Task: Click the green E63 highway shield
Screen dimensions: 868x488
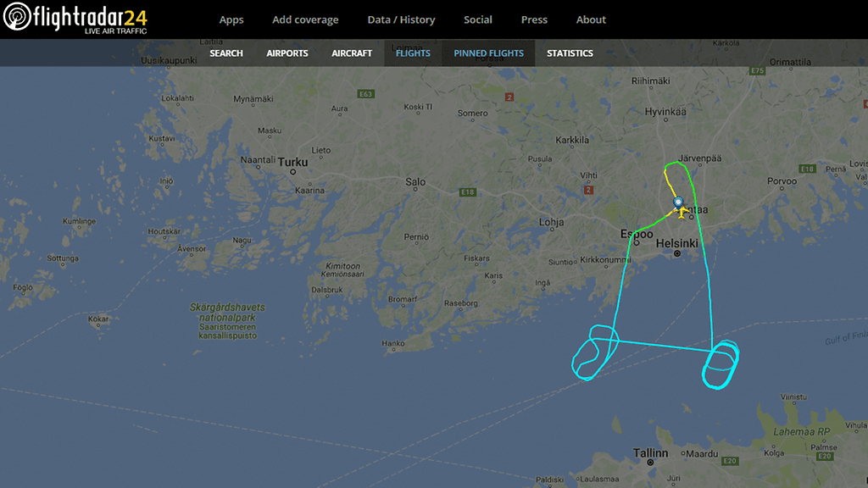Action: 365,94
